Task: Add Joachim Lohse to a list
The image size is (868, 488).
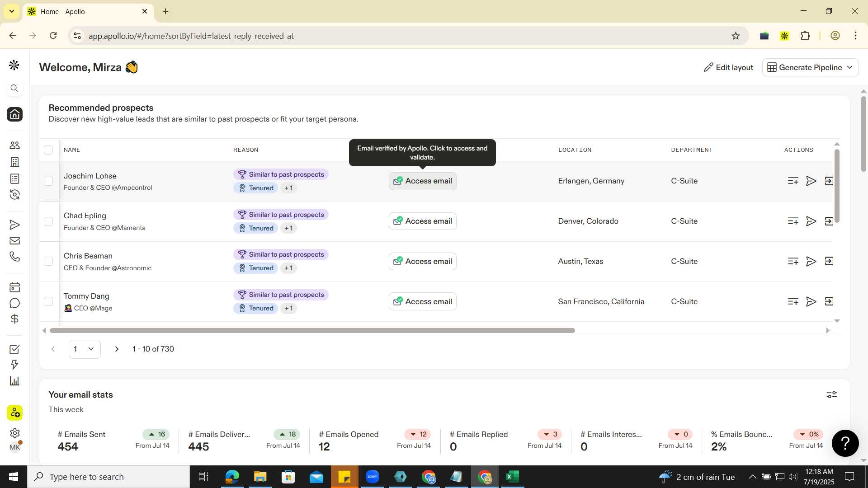Action: (793, 181)
